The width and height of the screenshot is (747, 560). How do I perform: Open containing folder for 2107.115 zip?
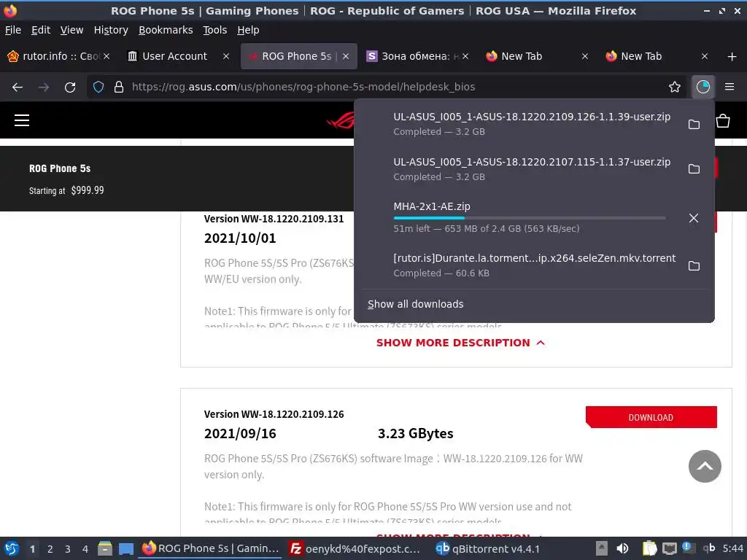pyautogui.click(x=694, y=169)
